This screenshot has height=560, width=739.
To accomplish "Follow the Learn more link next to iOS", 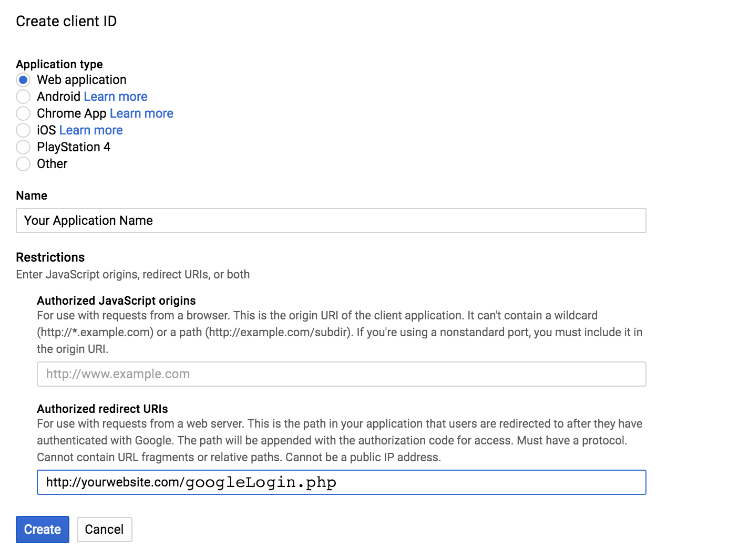I will [x=91, y=130].
